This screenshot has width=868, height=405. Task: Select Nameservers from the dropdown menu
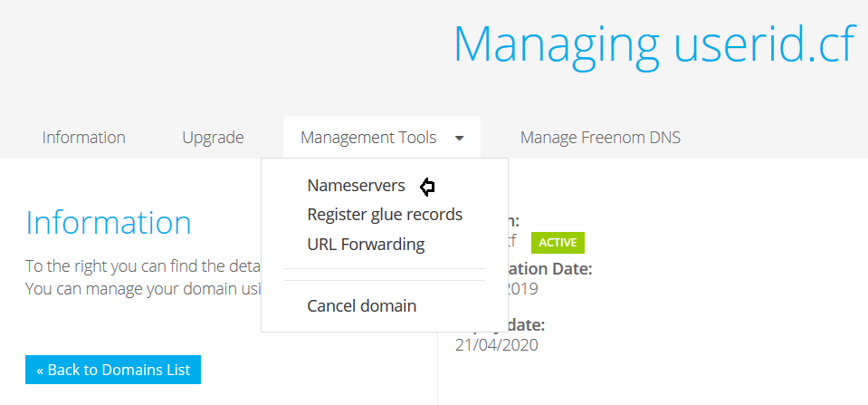(356, 186)
